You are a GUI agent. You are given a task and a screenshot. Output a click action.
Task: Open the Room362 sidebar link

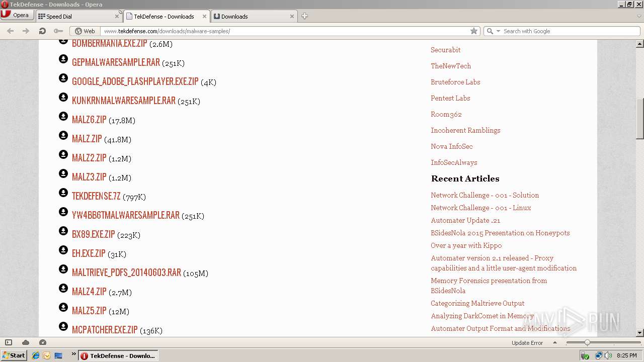(x=446, y=114)
